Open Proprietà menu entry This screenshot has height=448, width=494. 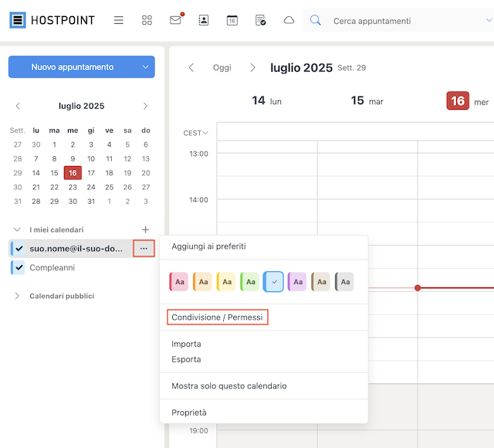pyautogui.click(x=189, y=412)
